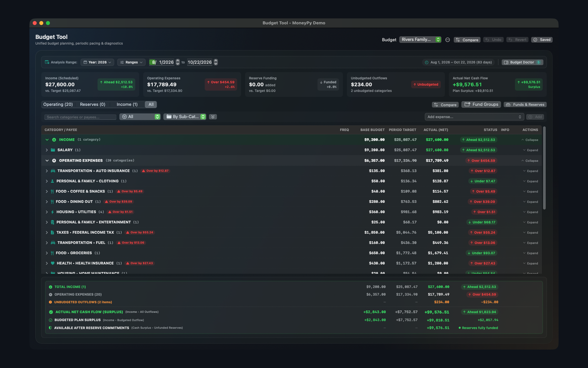This screenshot has height=368, width=588.
Task: Click the folder icon for Salary row
Action: coord(53,150)
